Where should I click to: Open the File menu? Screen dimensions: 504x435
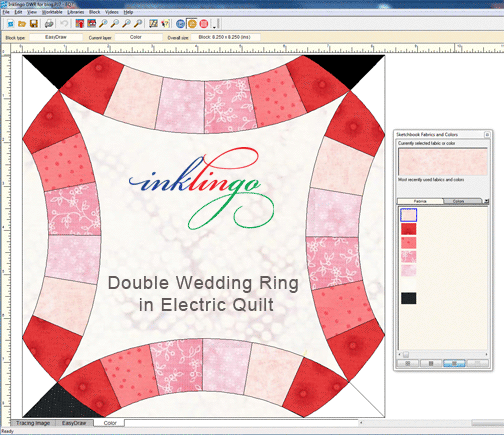point(6,12)
